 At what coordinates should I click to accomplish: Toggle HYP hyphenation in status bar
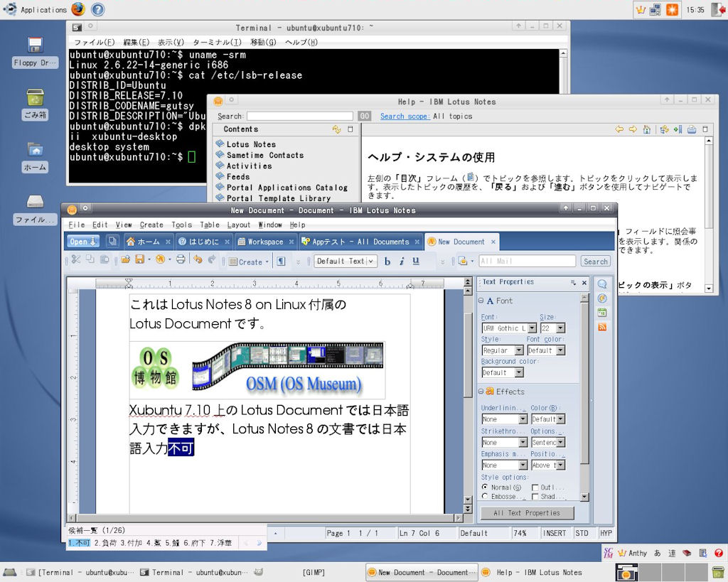606,533
